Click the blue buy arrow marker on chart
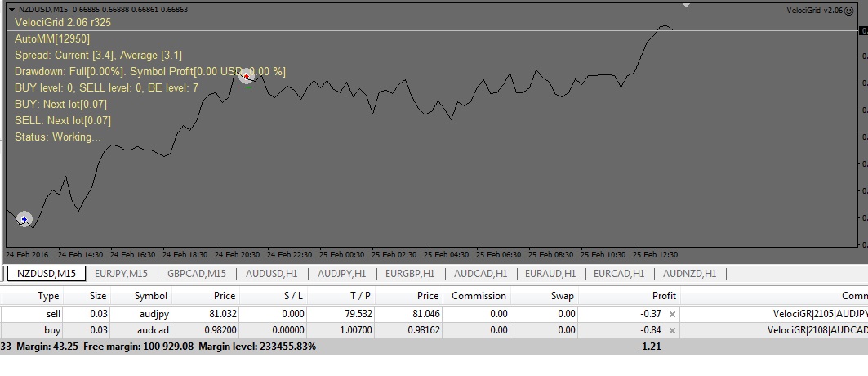This screenshot has height=376, width=868. (24, 219)
